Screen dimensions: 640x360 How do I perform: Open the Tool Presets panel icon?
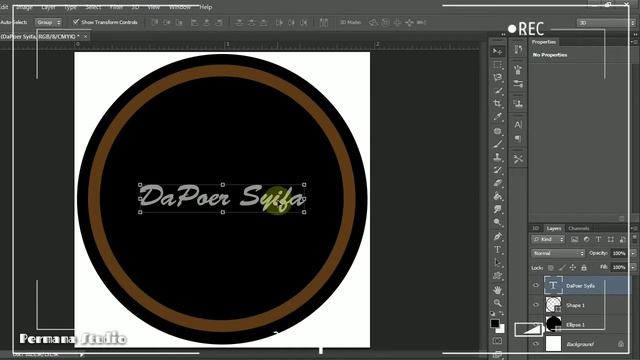pos(518,159)
